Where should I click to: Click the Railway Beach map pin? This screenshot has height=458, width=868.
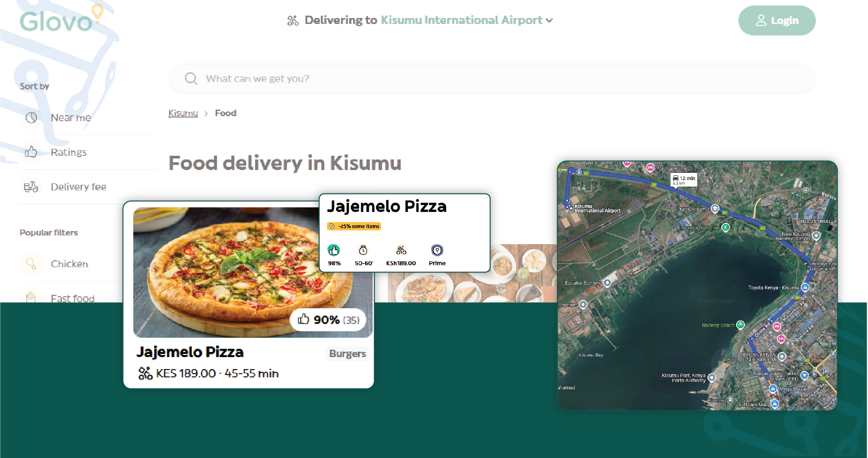pos(741,325)
